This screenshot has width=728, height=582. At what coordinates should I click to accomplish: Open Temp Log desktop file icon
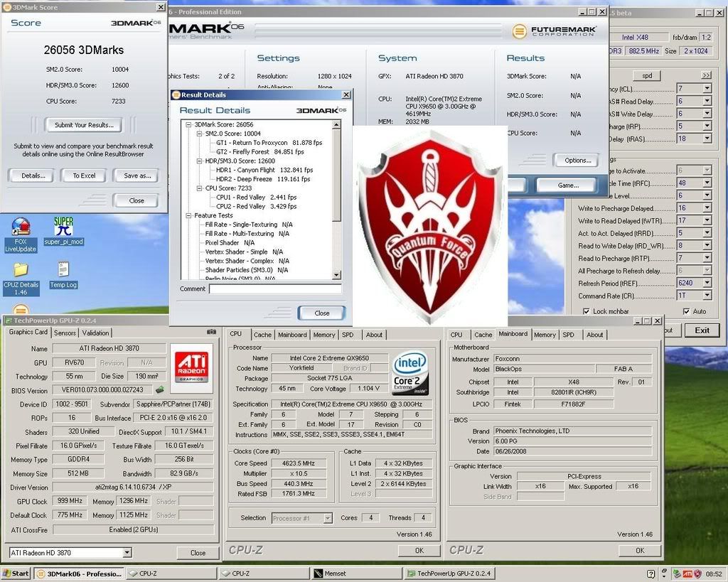point(63,275)
